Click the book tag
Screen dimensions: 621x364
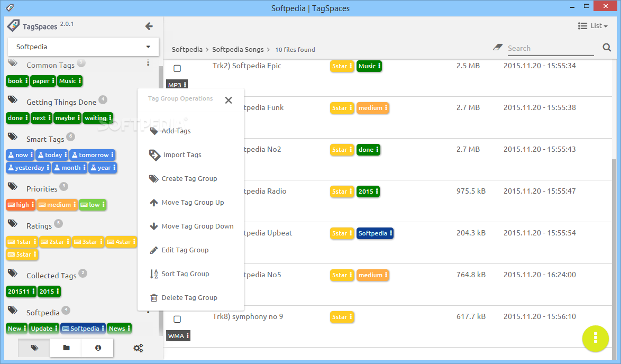point(17,81)
